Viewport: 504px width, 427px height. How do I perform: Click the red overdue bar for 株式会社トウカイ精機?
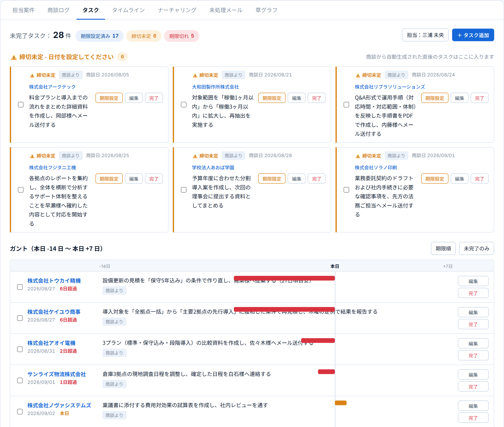[x=284, y=278]
